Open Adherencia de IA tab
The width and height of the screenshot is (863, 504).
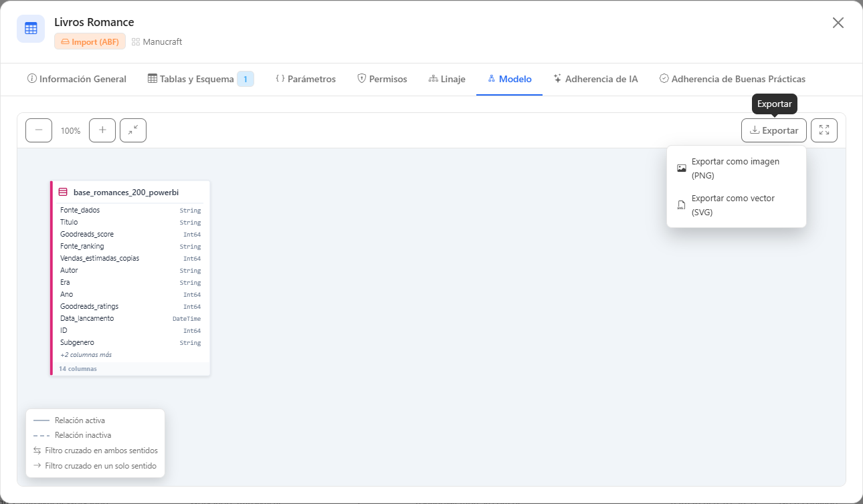pos(595,79)
